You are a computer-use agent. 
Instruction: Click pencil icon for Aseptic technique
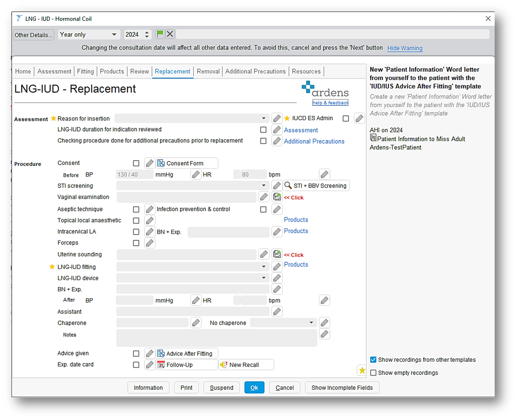149,209
